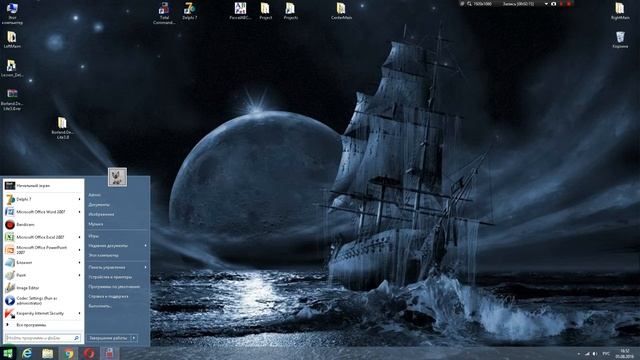The height and width of the screenshot is (360, 640).
Task: Expand Excel 2007 jump list arrow
Action: pyautogui.click(x=80, y=237)
